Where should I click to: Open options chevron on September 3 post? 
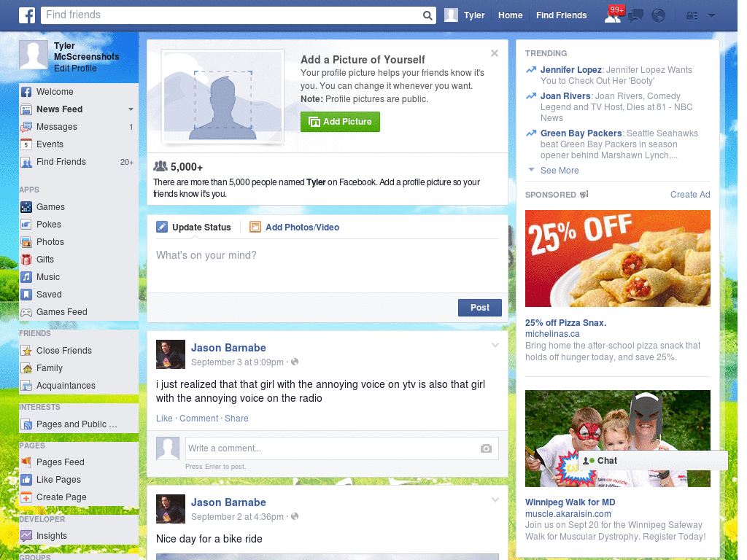click(x=495, y=346)
